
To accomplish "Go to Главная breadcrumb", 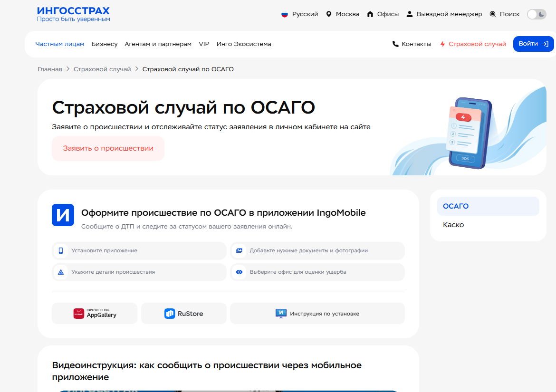I will tap(50, 69).
